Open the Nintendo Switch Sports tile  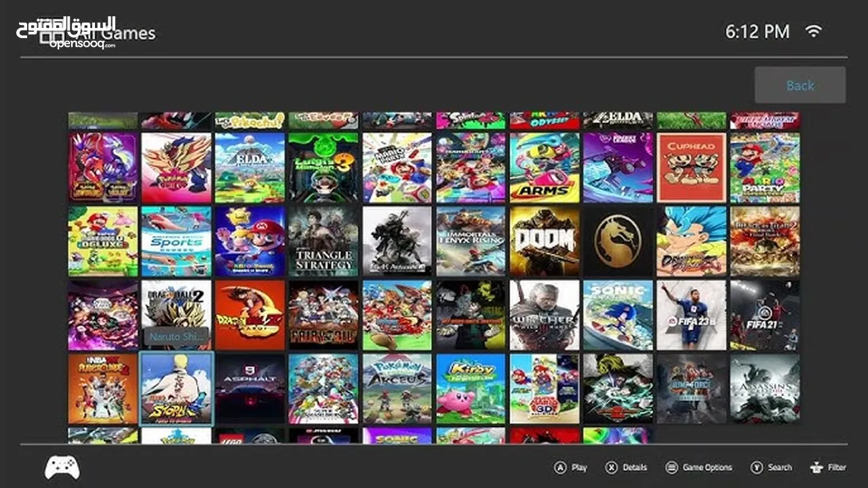coord(176,241)
